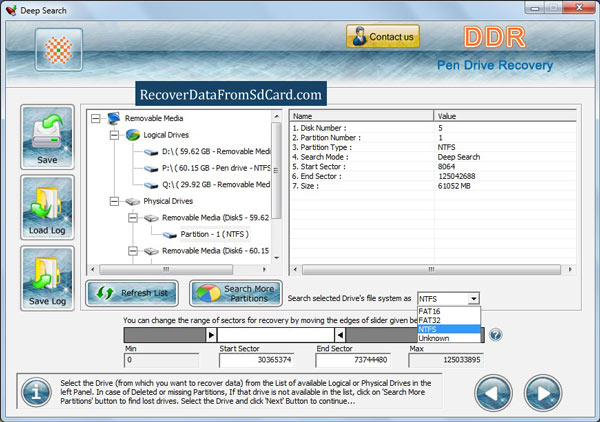Click Search More Partitions button
Image resolution: width=600 pixels, height=422 pixels.
tap(236, 293)
